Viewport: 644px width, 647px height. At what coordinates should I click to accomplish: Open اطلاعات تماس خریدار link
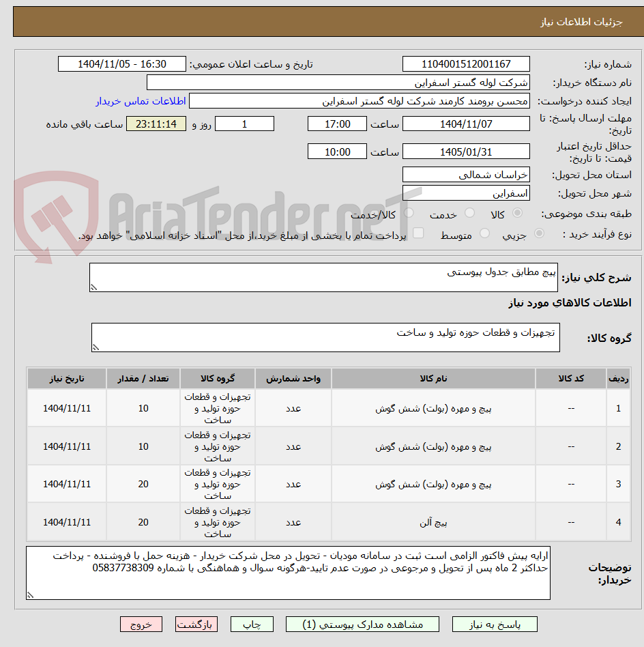pyautogui.click(x=141, y=102)
